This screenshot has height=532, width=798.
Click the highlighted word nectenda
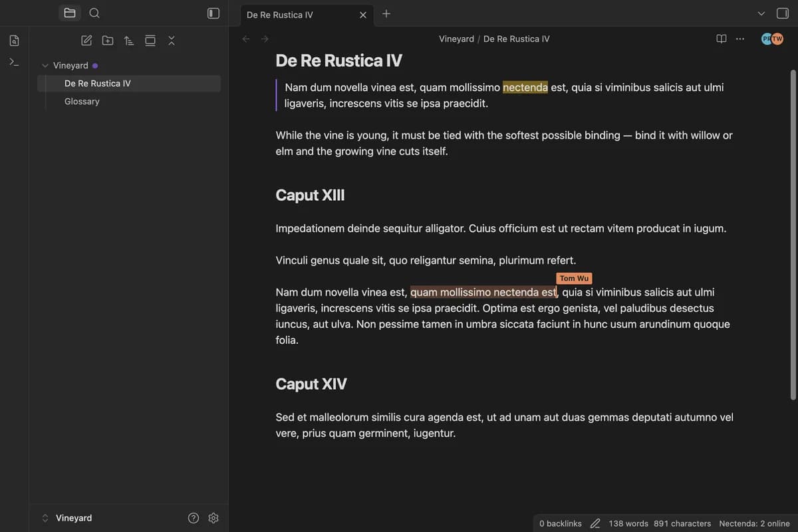(x=525, y=87)
